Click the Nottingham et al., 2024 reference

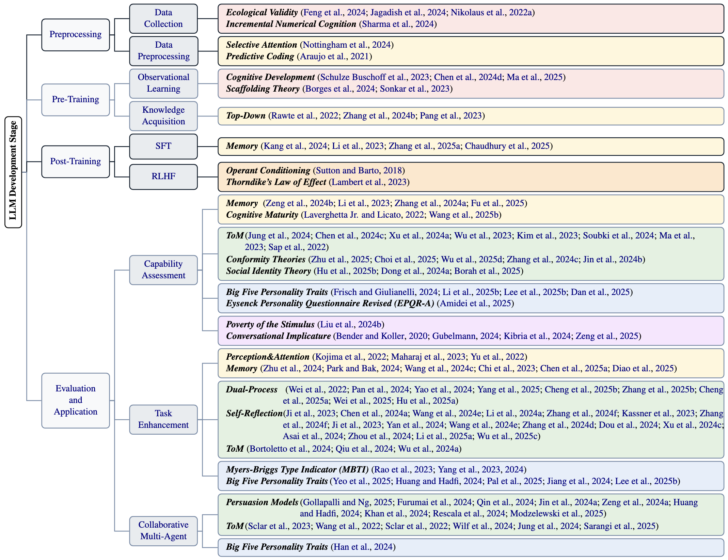pos(347,45)
